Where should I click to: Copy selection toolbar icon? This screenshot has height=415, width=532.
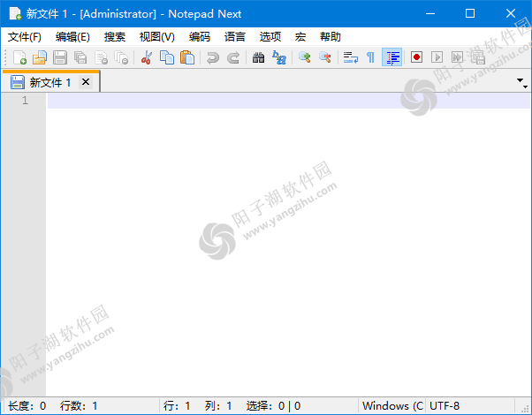(x=167, y=57)
